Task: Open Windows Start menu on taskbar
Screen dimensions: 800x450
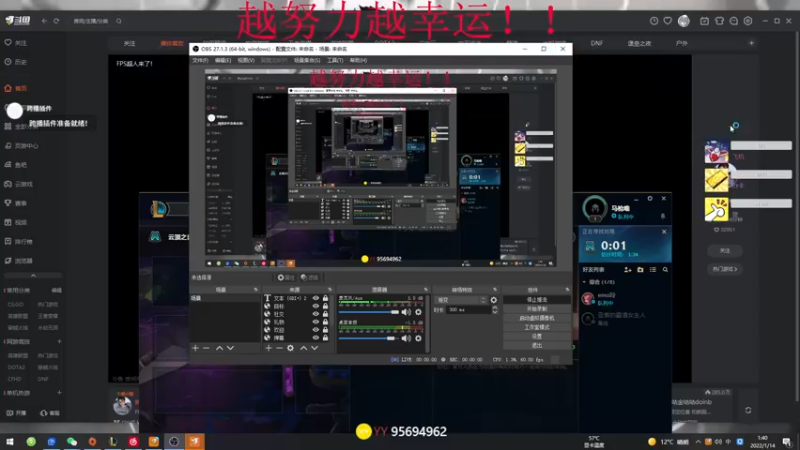Action: (x=10, y=441)
